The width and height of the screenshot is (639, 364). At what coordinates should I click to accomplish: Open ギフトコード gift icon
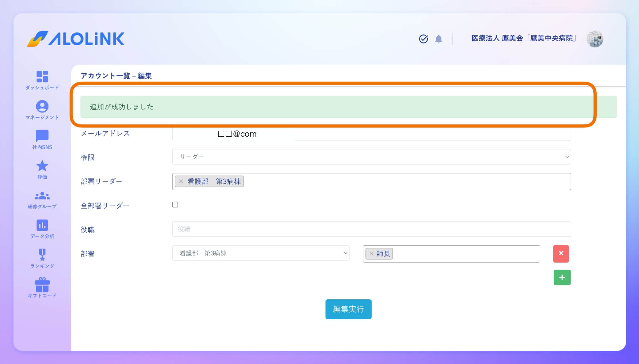tap(42, 285)
